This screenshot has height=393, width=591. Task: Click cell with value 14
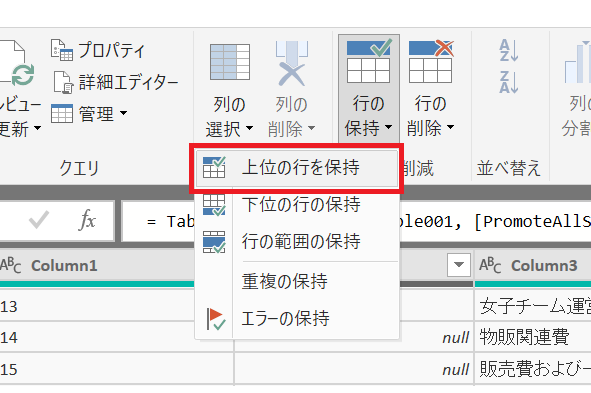point(97,337)
